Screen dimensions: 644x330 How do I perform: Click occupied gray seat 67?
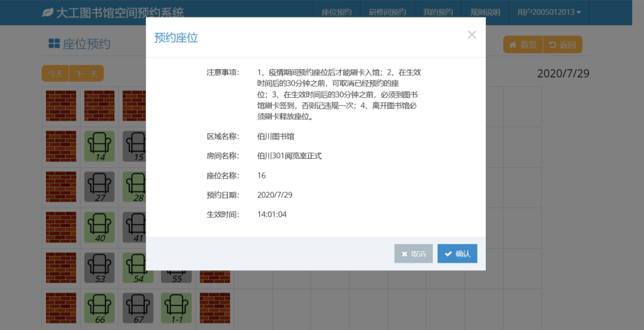pos(138,308)
